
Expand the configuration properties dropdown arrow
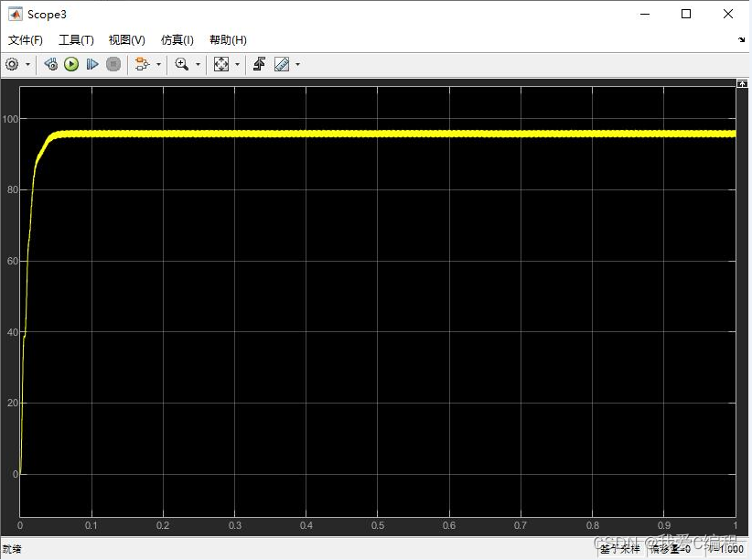tap(27, 64)
